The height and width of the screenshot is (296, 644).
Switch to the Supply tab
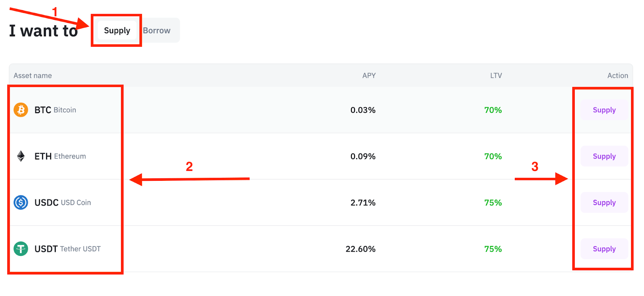pos(117,31)
